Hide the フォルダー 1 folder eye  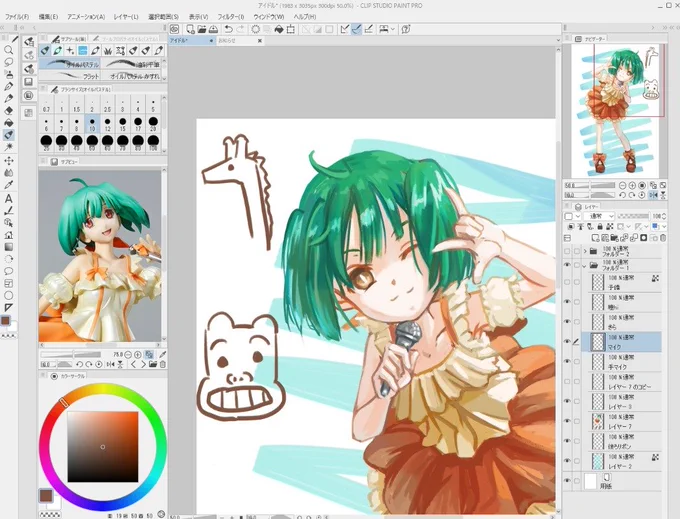(x=567, y=265)
